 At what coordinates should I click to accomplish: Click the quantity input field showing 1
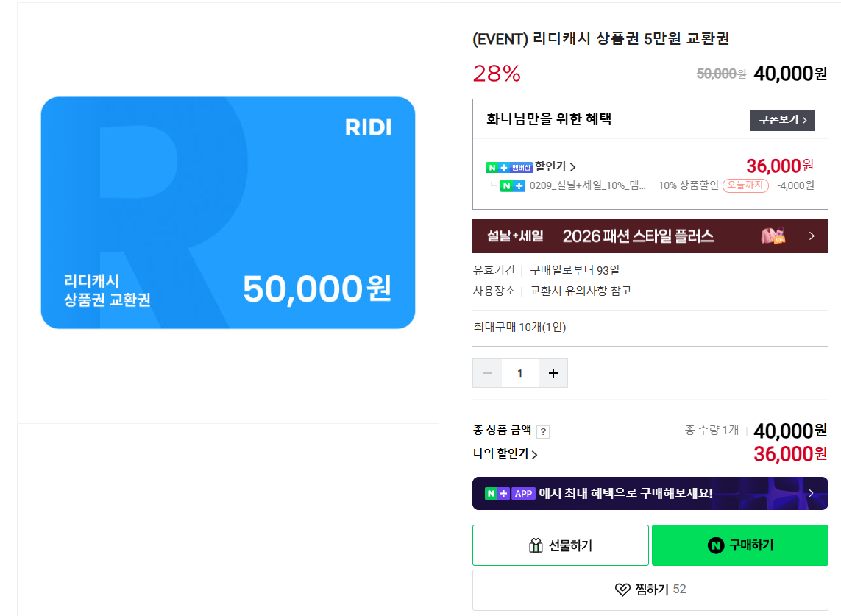[520, 373]
